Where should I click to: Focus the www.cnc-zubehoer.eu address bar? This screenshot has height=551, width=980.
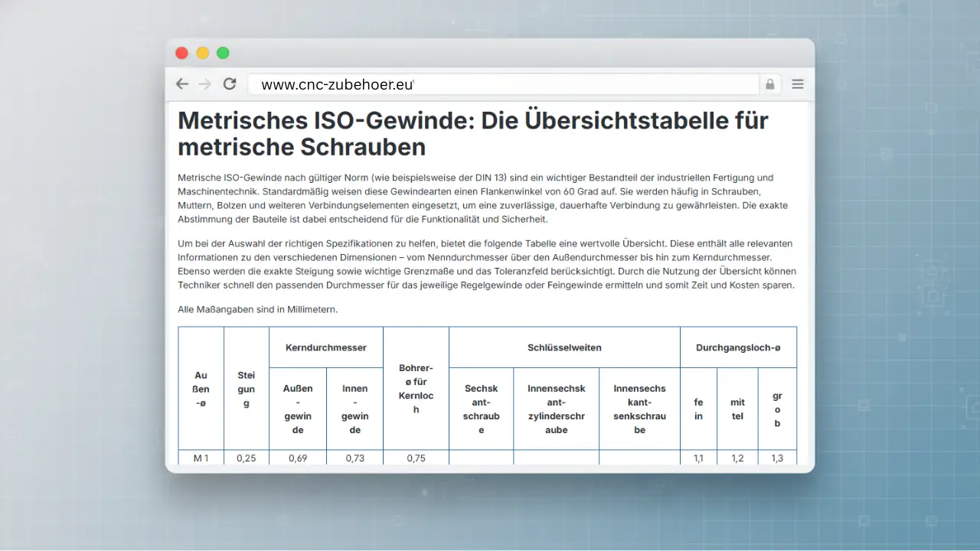(x=503, y=84)
